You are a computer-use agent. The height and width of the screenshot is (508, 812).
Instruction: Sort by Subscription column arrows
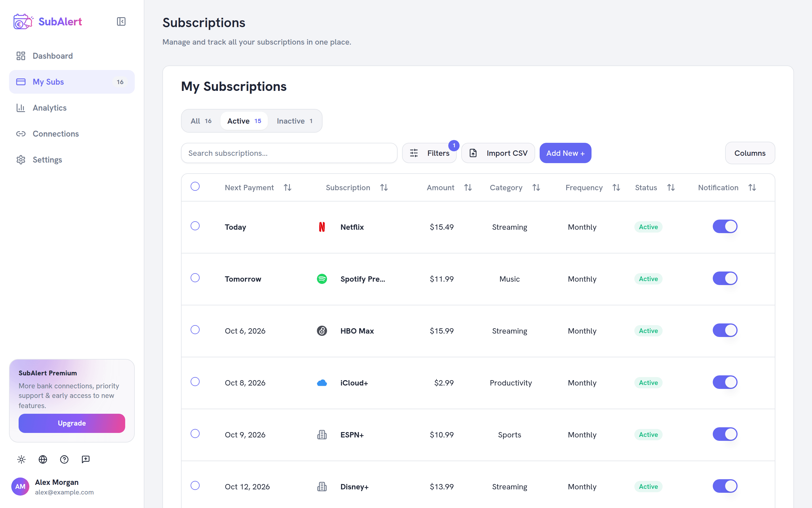384,187
